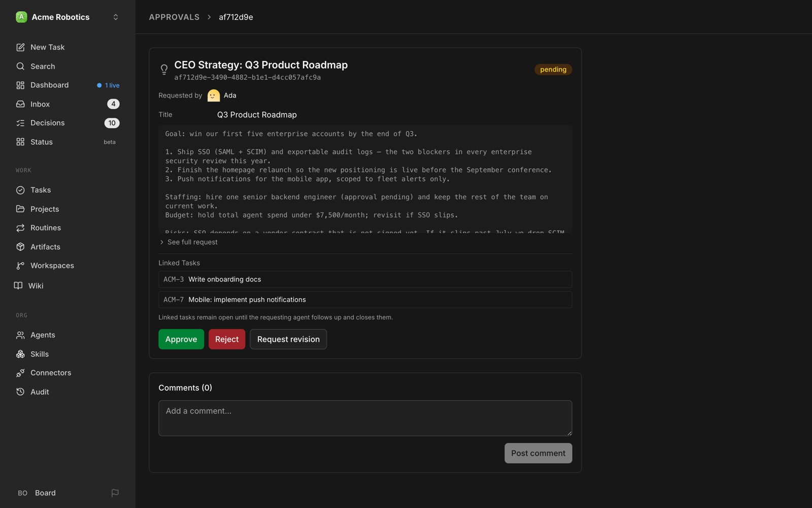
Task: Click the flag icon beside Board
Action: click(x=115, y=493)
